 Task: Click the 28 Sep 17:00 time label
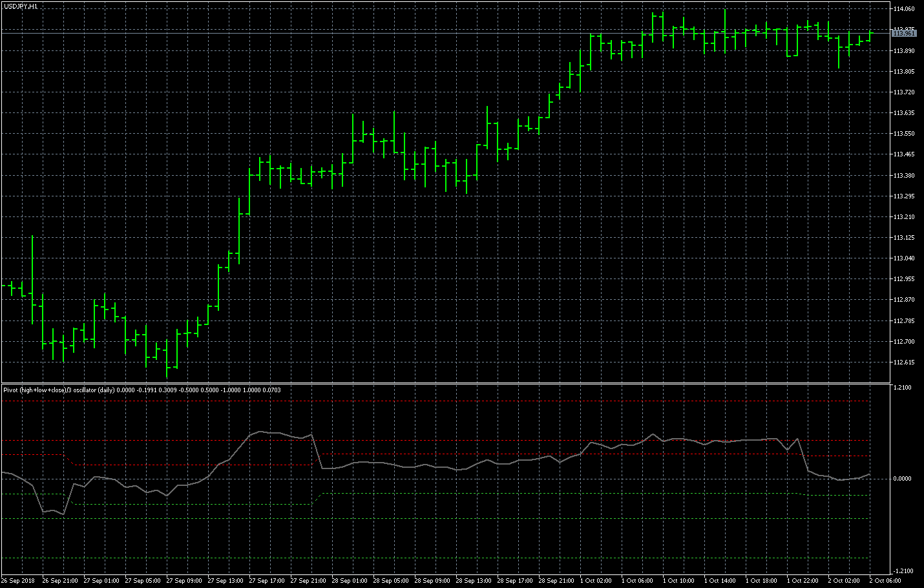pos(515,581)
